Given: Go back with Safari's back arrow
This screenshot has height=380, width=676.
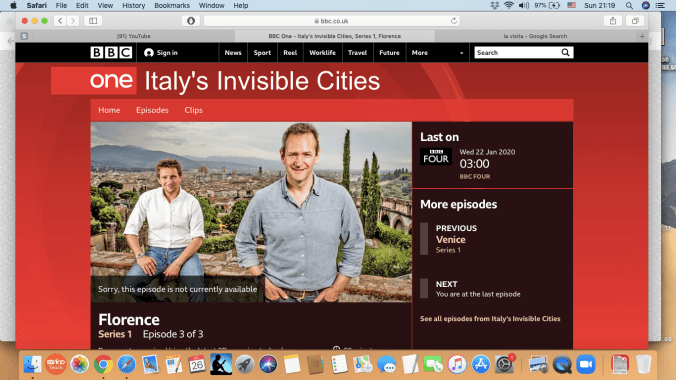Looking at the screenshot, I should pyautogui.click(x=60, y=21).
